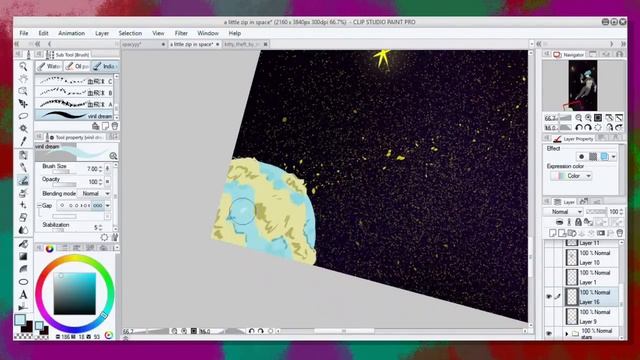
Task: Delete sub tool with trash icon
Action: click(x=115, y=126)
